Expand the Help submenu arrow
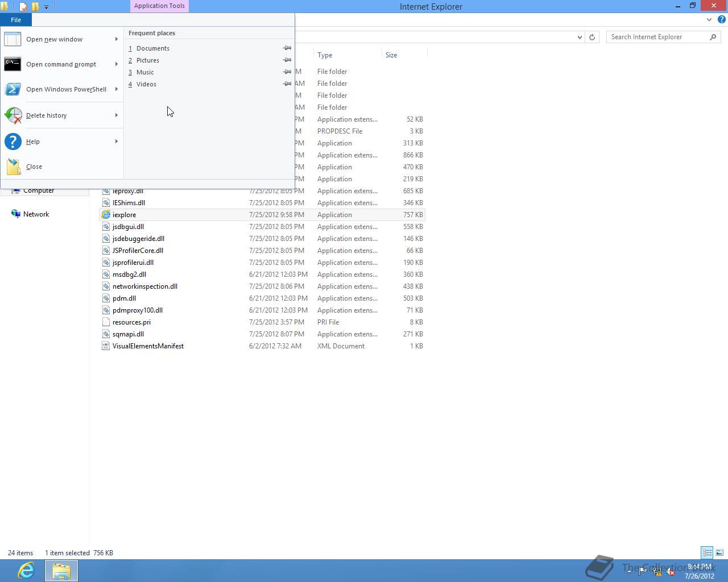This screenshot has height=582, width=728. [x=117, y=142]
